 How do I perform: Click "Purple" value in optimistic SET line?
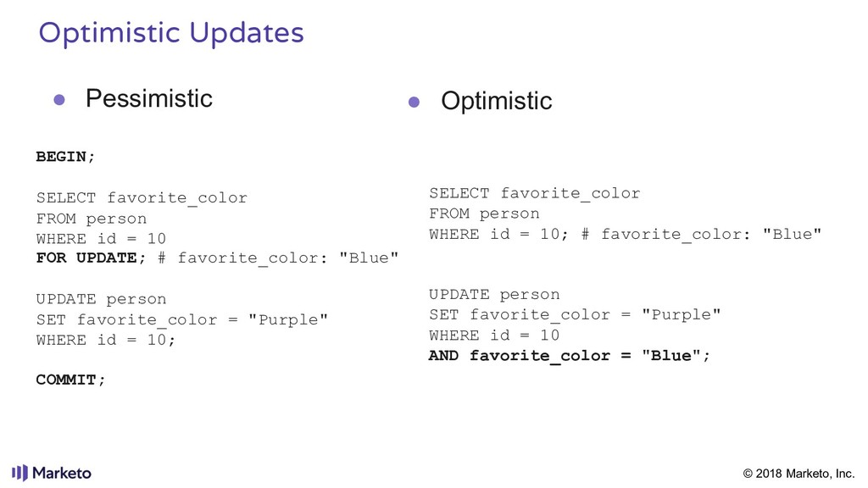(x=681, y=315)
